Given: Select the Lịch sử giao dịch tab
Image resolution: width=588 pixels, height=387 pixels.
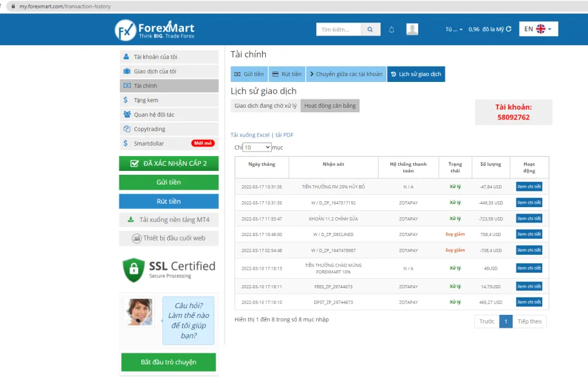Looking at the screenshot, I should (x=416, y=74).
